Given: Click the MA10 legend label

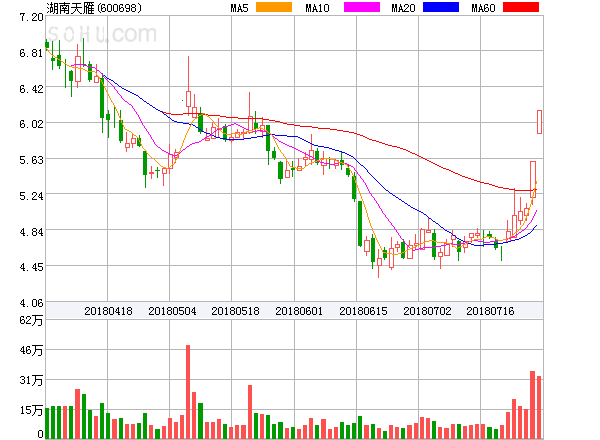Looking at the screenshot, I should (317, 8).
